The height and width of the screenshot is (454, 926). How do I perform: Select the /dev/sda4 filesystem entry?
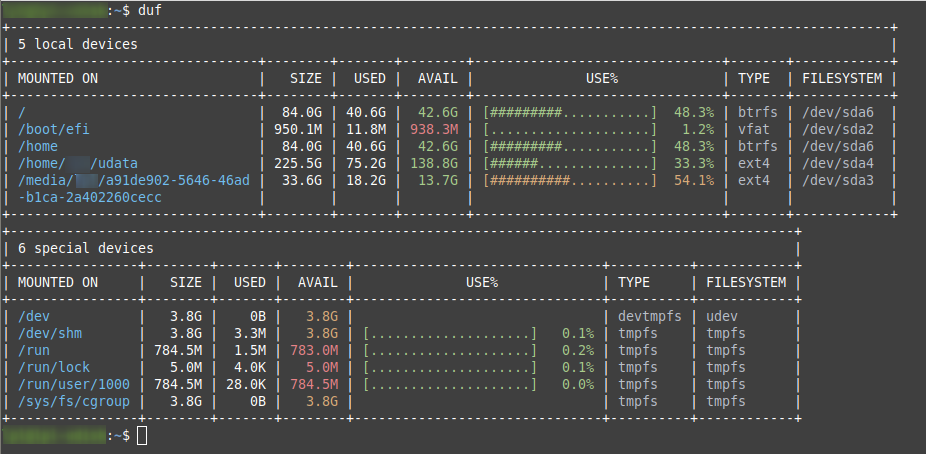(x=837, y=164)
